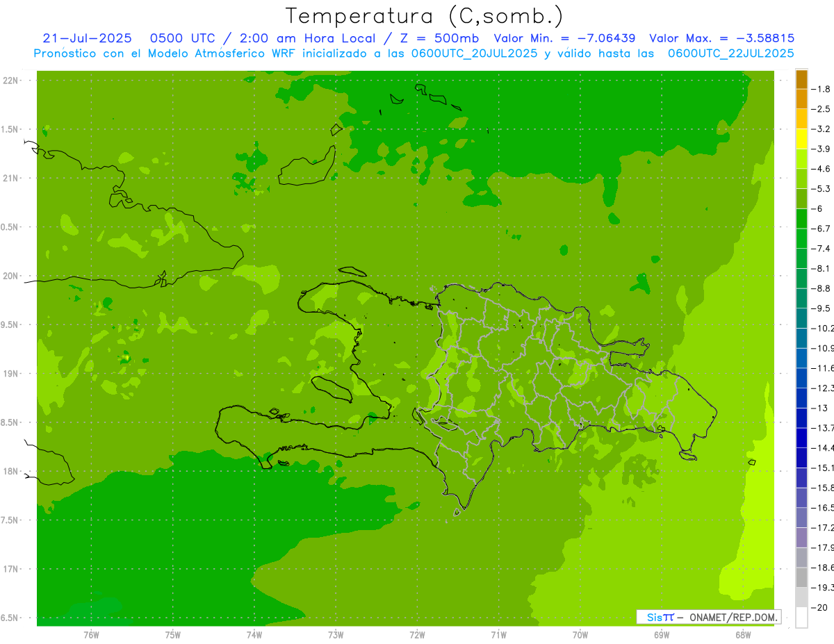Click the Valor Max. = -3.58815 readout

(x=721, y=38)
